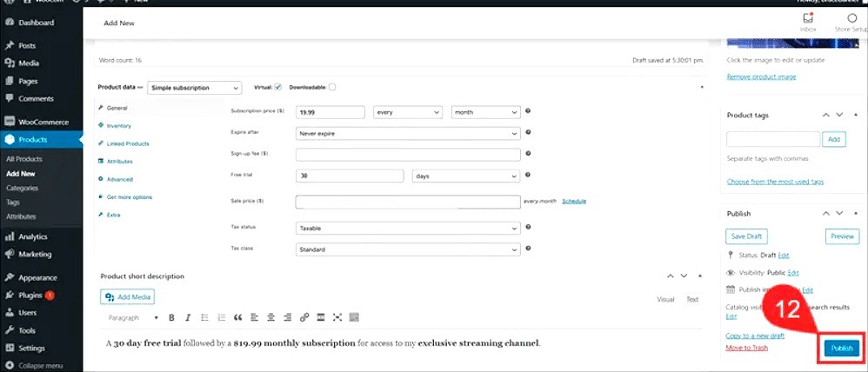Move Product short description panel down

click(x=684, y=276)
